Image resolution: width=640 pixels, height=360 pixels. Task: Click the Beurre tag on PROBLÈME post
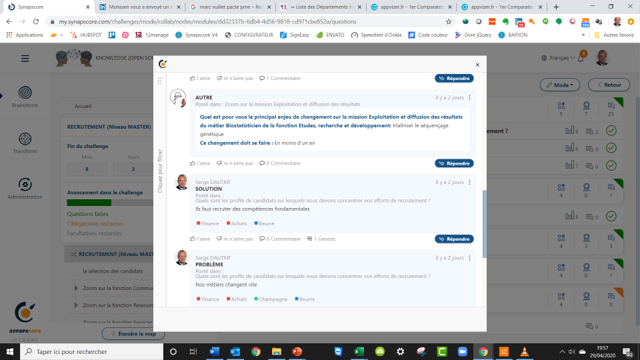[x=304, y=299]
